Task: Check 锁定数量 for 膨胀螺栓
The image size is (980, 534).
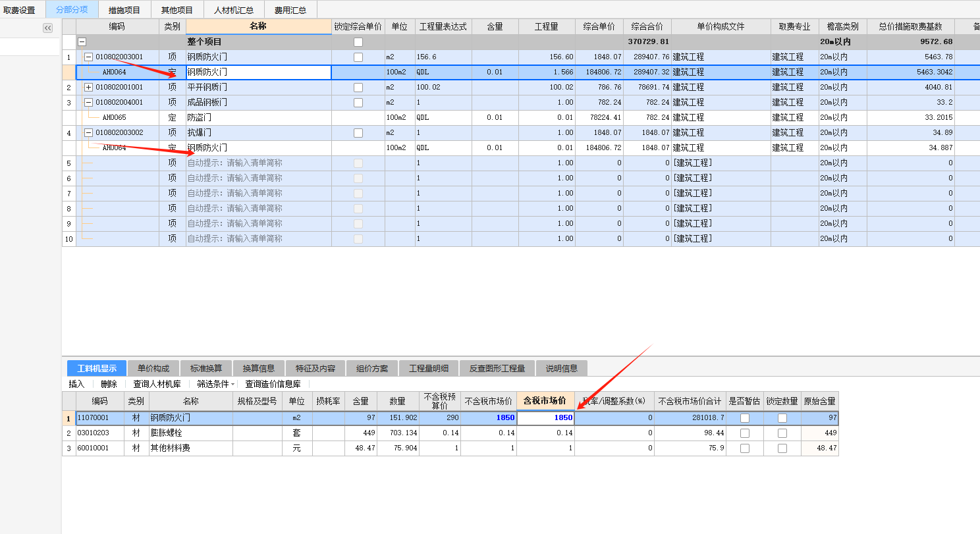Action: 782,433
